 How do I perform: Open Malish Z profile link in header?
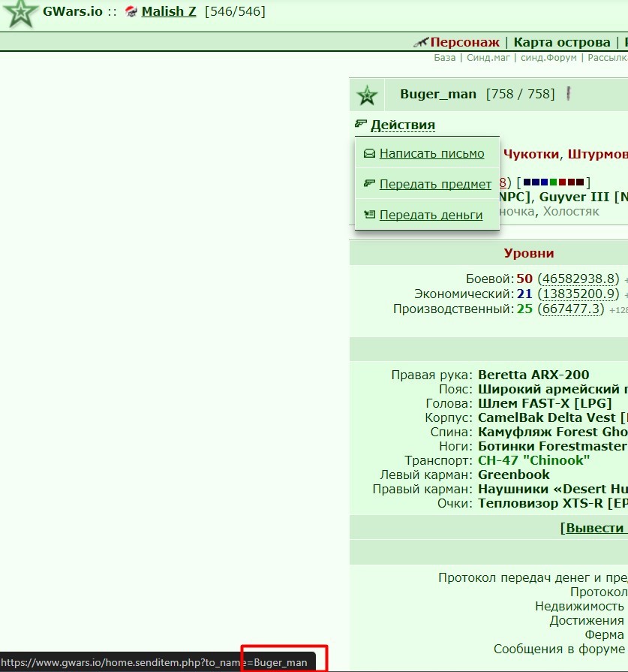[x=169, y=11]
